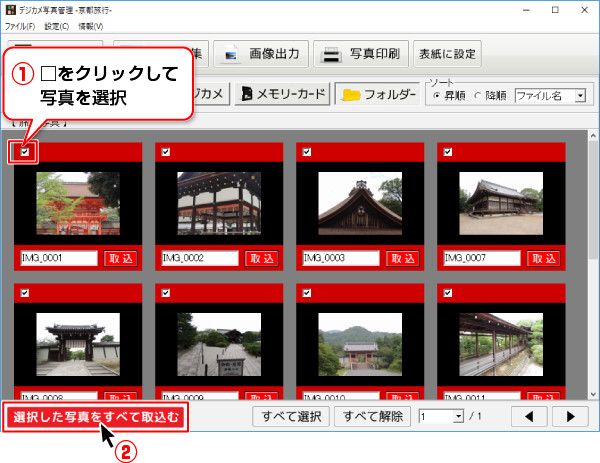
Task: Go to the previous page arrow
Action: [529, 416]
